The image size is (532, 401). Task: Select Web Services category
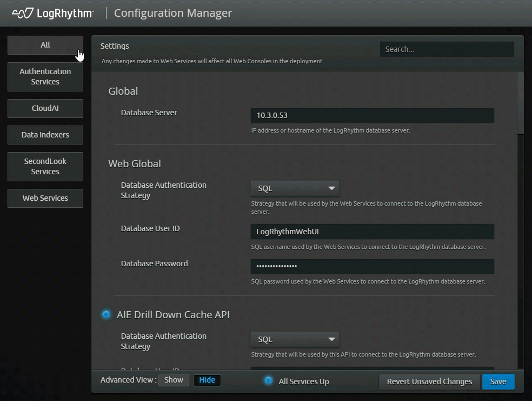coord(45,198)
